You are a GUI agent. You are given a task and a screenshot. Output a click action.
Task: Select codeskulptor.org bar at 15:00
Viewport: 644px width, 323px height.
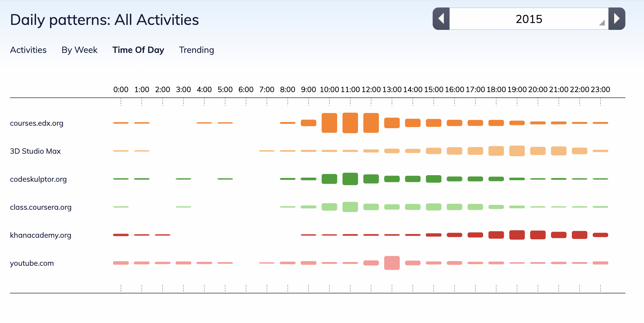coord(434,179)
